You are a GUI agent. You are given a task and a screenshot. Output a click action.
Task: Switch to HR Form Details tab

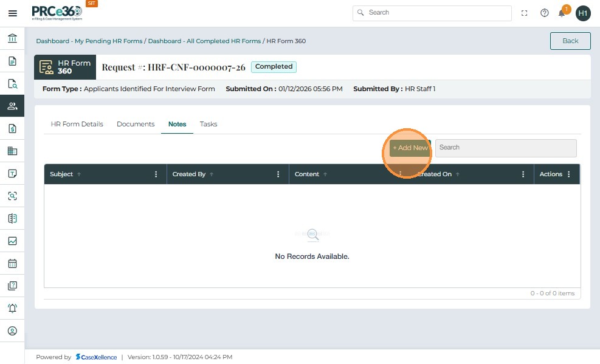[x=77, y=124]
